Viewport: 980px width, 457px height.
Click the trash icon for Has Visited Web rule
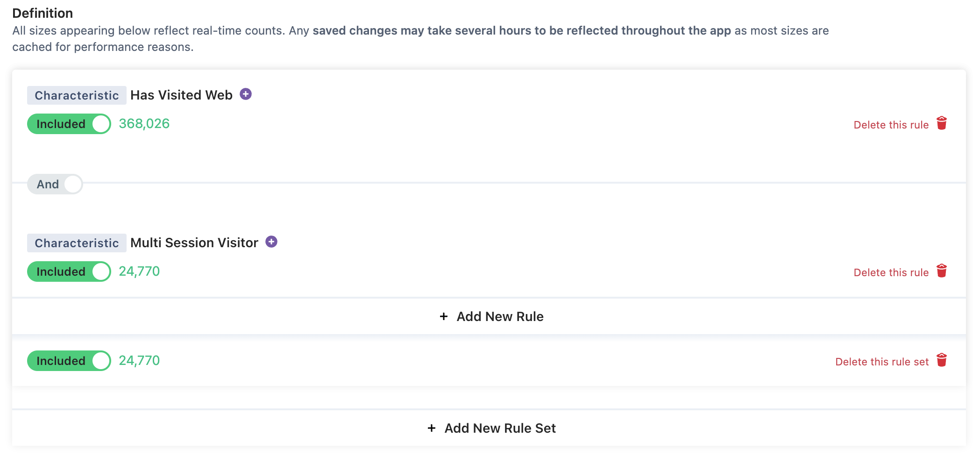pos(942,123)
